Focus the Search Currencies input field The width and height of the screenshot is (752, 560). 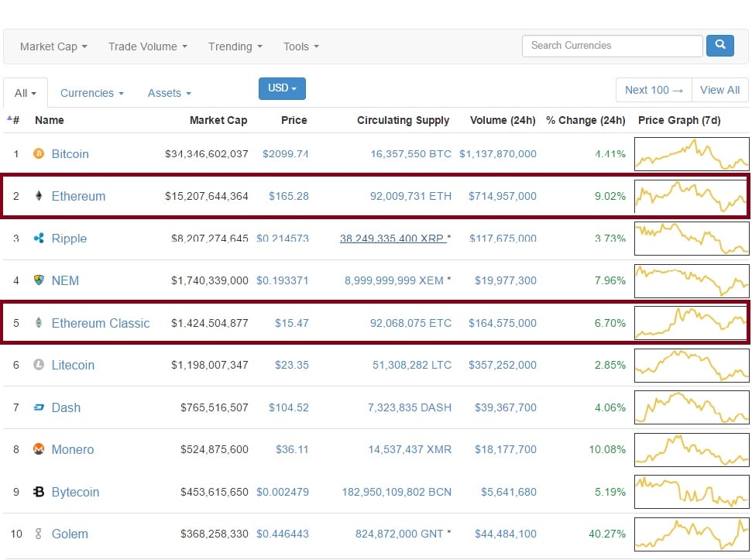(612, 46)
